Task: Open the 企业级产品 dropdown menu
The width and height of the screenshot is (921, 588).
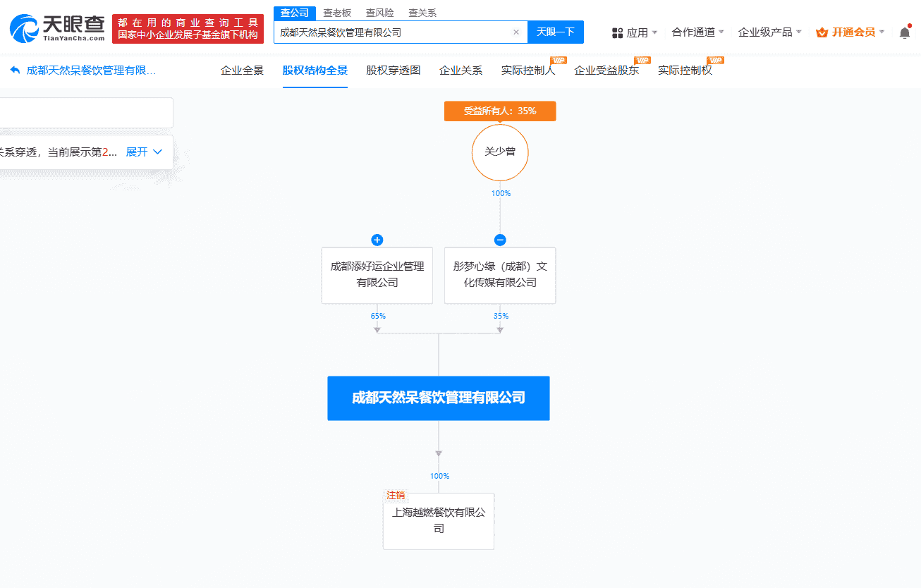Action: (769, 32)
